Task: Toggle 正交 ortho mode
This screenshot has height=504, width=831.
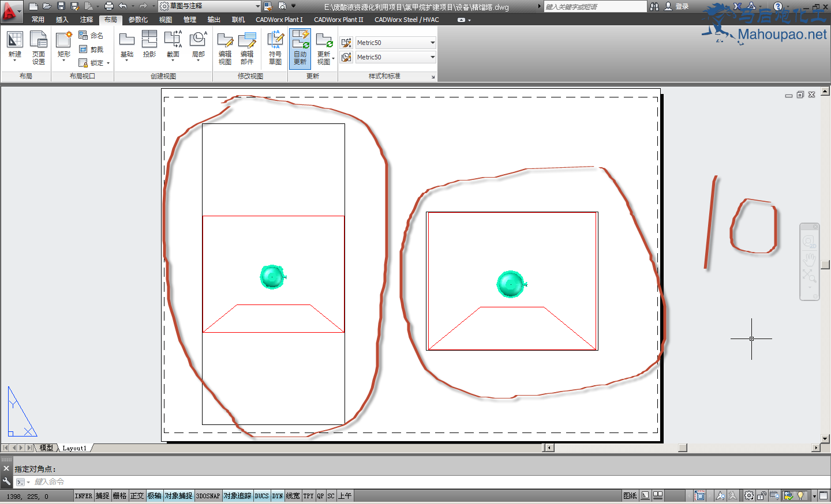Action: [137, 496]
